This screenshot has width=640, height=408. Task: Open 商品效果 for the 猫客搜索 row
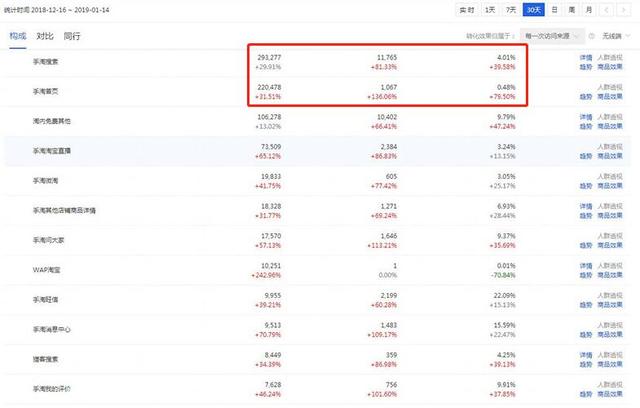[610, 364]
